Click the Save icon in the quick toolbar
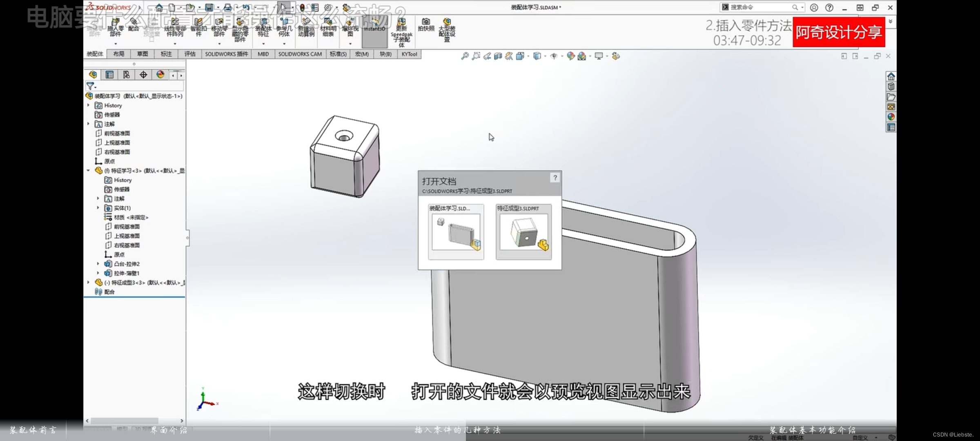Screen dimensions: 980x441 (209, 7)
